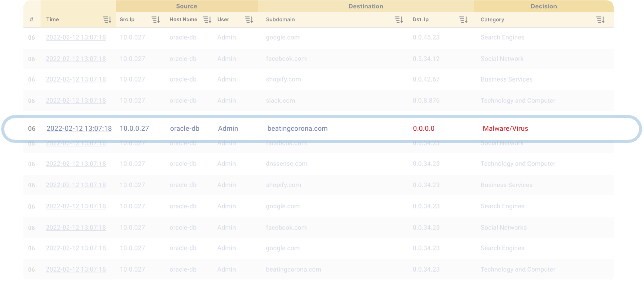
Task: Click the beatingcorona.com subdomain in highlighted row
Action: point(297,128)
